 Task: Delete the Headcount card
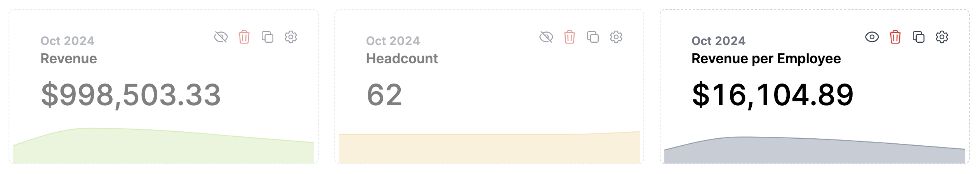(x=570, y=37)
